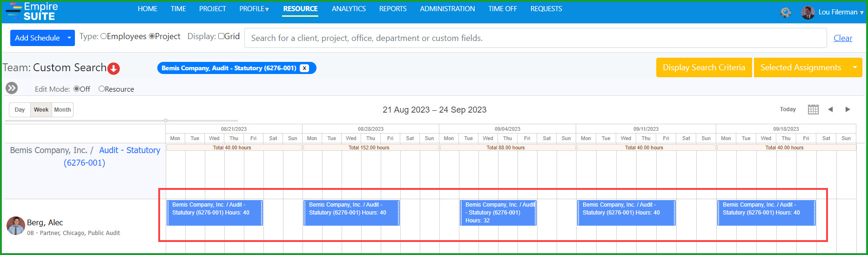Viewport: 868px width, 255px height.
Task: Select the Project type radio button
Action: (x=152, y=36)
